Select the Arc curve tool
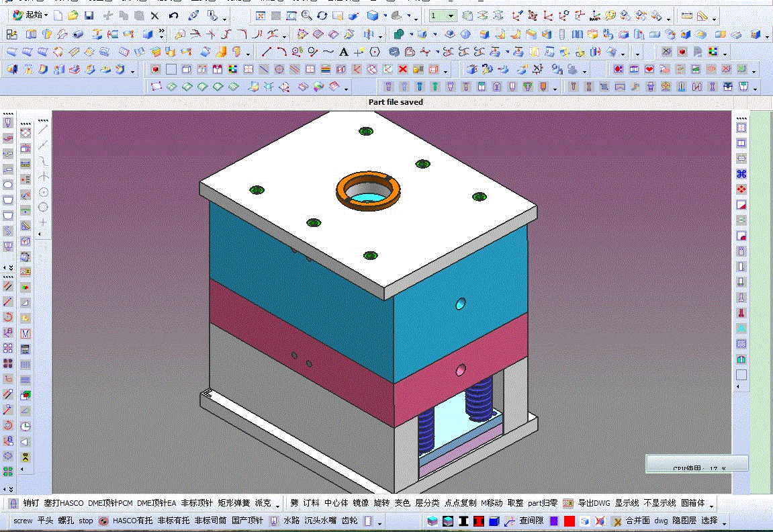The height and width of the screenshot is (532, 773). (281, 51)
